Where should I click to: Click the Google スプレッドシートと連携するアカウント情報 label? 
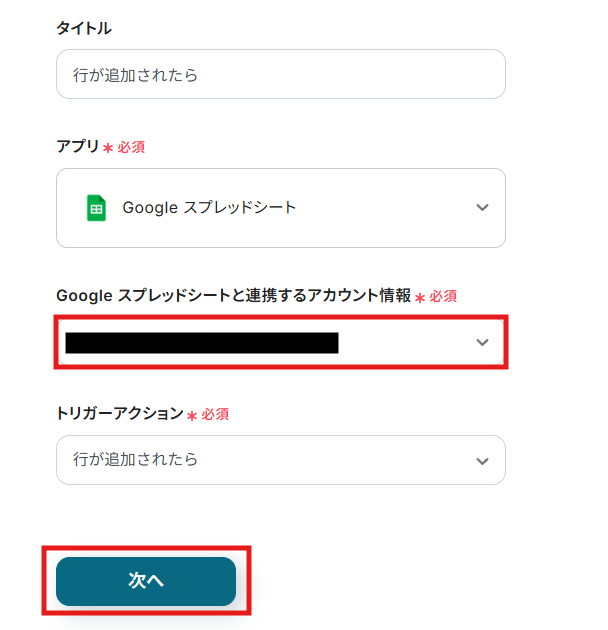click(233, 295)
